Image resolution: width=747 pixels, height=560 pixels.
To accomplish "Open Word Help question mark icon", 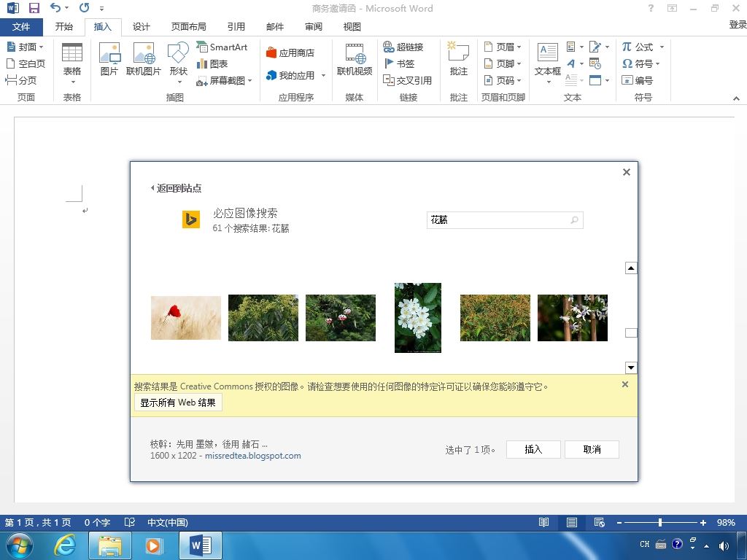I will [651, 7].
